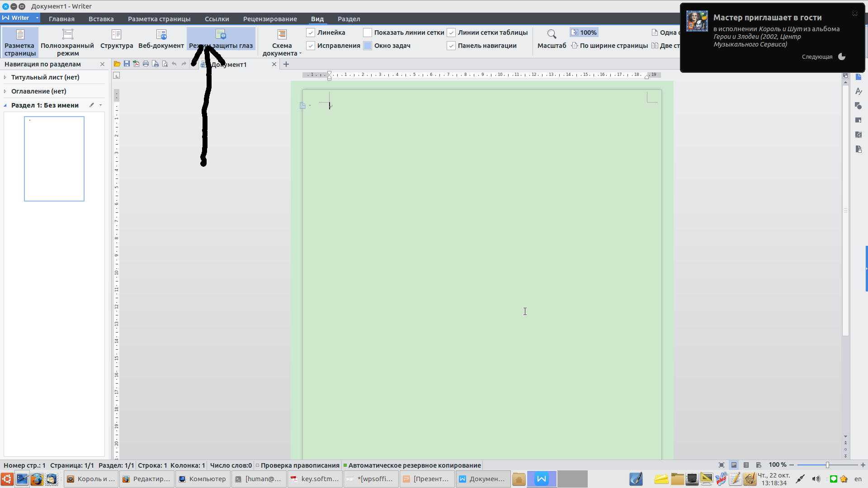Click the Export to PDF icon
868x488 pixels.
point(136,64)
